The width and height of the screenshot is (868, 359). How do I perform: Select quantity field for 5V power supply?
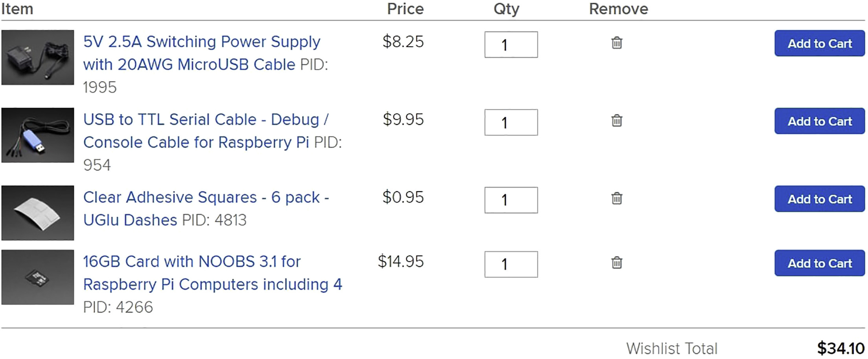click(511, 44)
